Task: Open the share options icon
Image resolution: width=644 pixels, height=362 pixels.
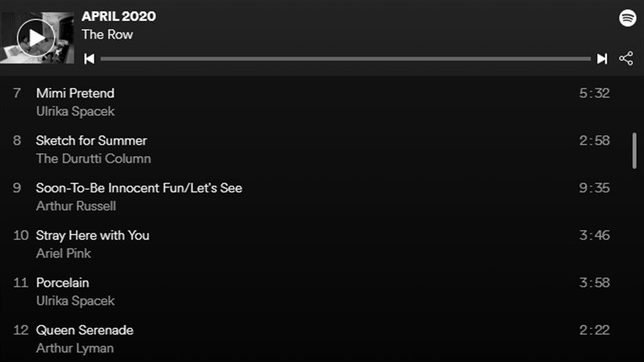Action: [x=625, y=59]
